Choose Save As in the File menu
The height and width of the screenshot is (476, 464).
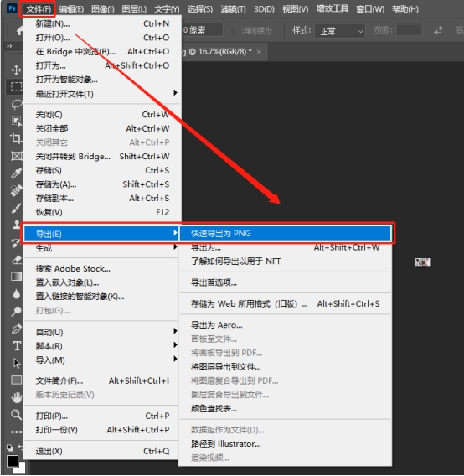tap(102, 184)
